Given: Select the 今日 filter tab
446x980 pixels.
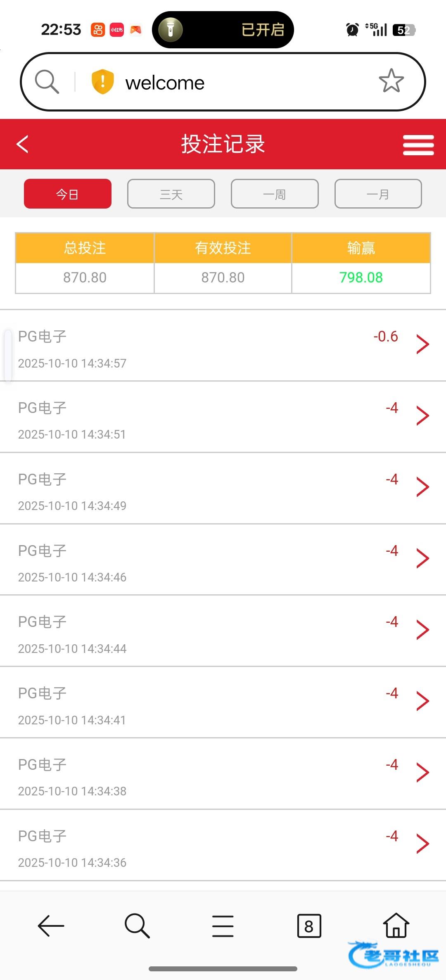Looking at the screenshot, I should (68, 194).
